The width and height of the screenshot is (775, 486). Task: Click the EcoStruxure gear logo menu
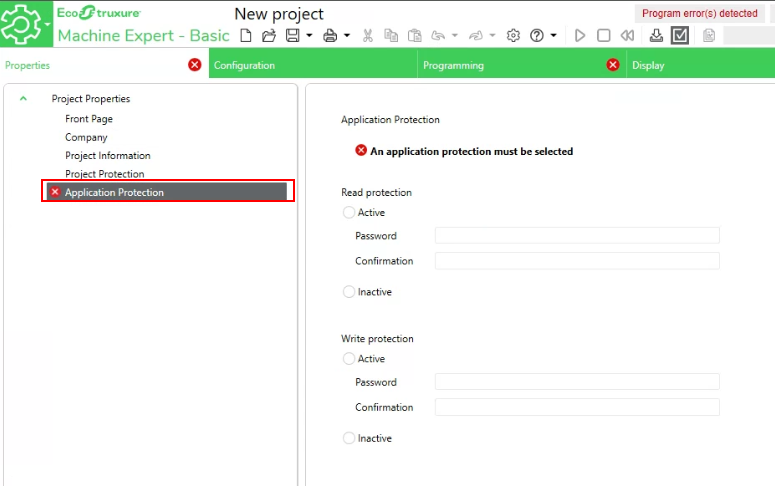[26, 24]
